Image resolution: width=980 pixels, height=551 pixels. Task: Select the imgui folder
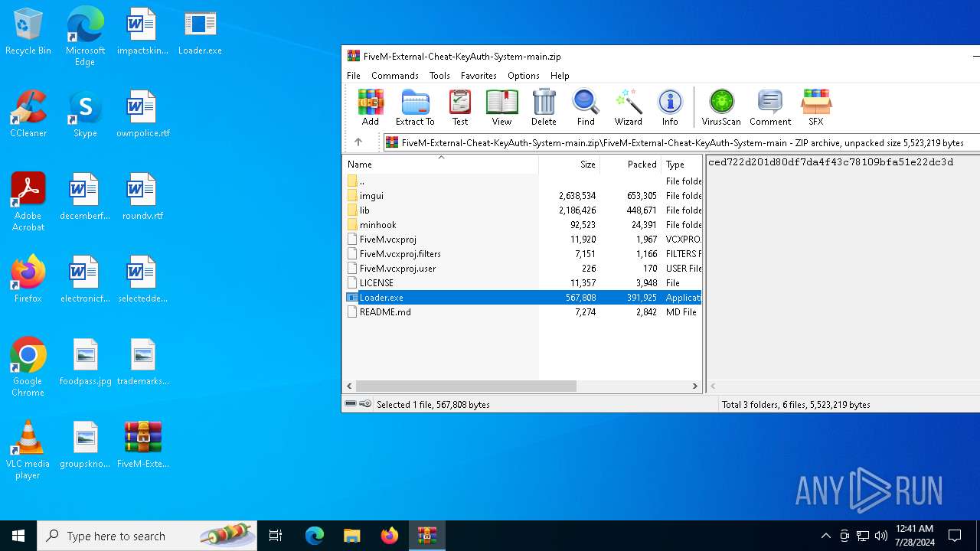(x=522, y=196)
